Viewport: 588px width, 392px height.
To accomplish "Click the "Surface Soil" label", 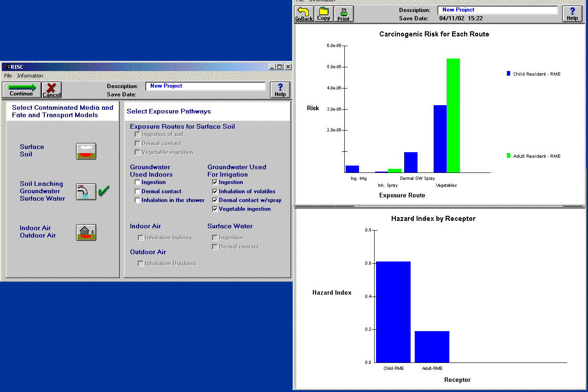I will (x=32, y=150).
